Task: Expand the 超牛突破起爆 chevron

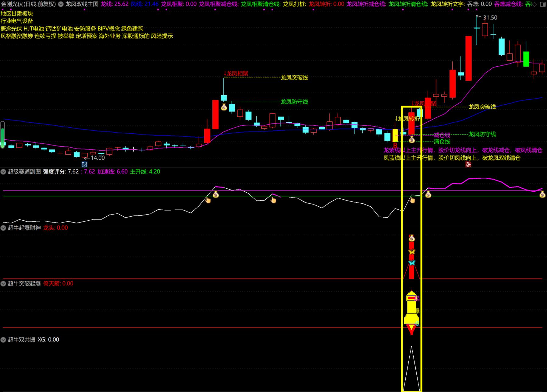Action: click(3, 284)
